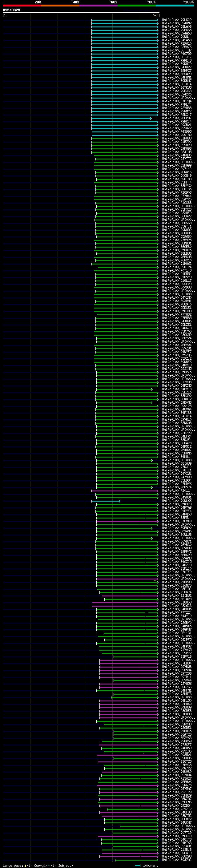Click the UniRef100_Q8LPU7 label

(x=176, y=118)
